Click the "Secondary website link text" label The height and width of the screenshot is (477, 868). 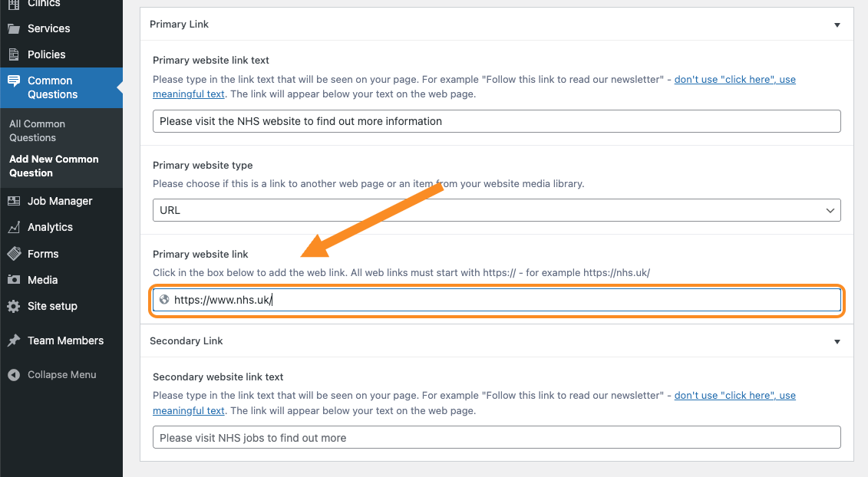(218, 377)
